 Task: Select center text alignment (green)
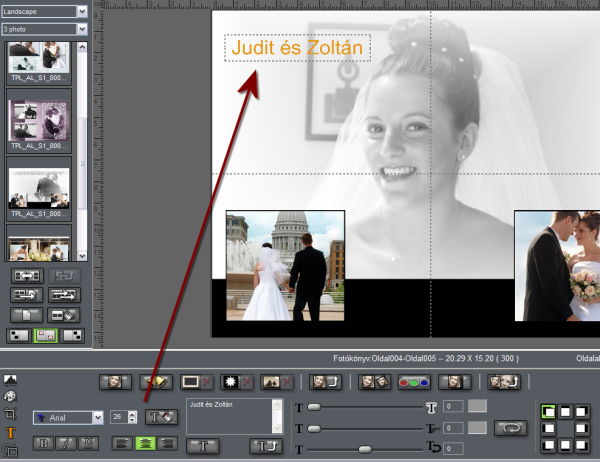pos(145,443)
